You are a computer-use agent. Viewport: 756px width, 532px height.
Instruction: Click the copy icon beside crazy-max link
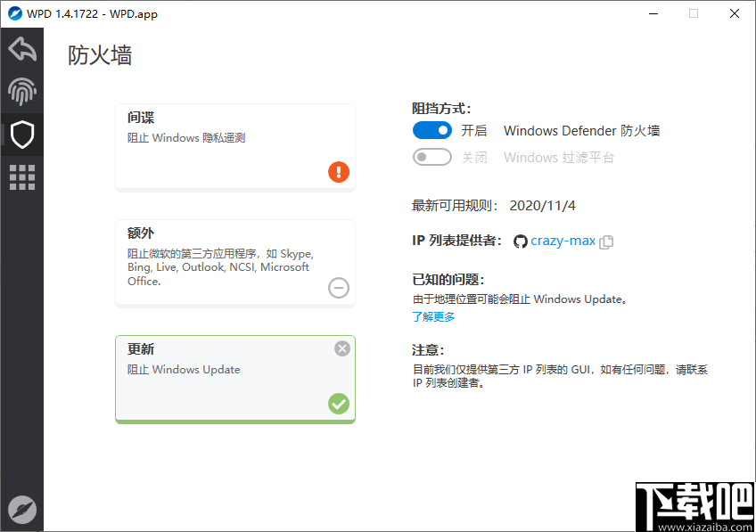tap(608, 240)
